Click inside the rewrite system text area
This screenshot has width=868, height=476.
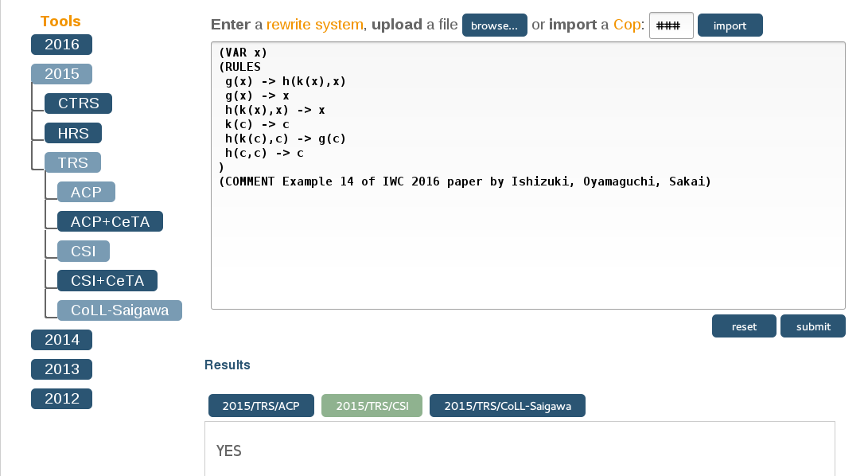(527, 239)
